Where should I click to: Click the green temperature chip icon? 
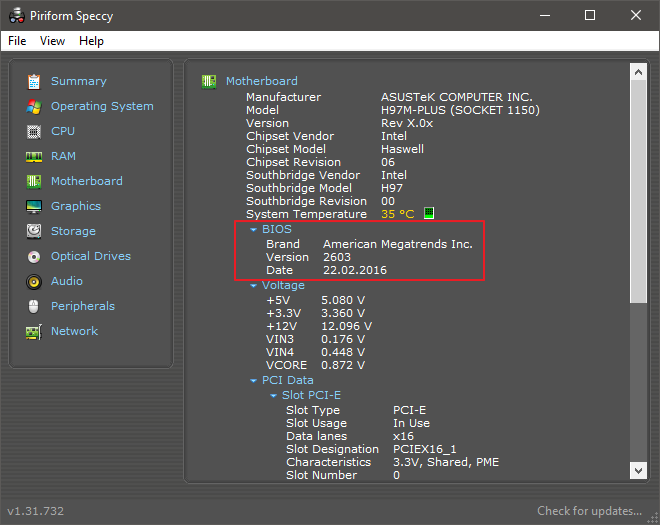pos(428,213)
